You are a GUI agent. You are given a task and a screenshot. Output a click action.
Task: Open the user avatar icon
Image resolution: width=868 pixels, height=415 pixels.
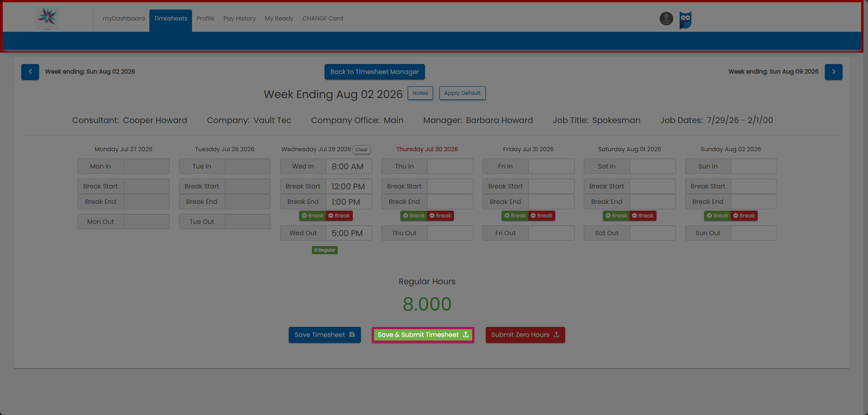click(666, 19)
